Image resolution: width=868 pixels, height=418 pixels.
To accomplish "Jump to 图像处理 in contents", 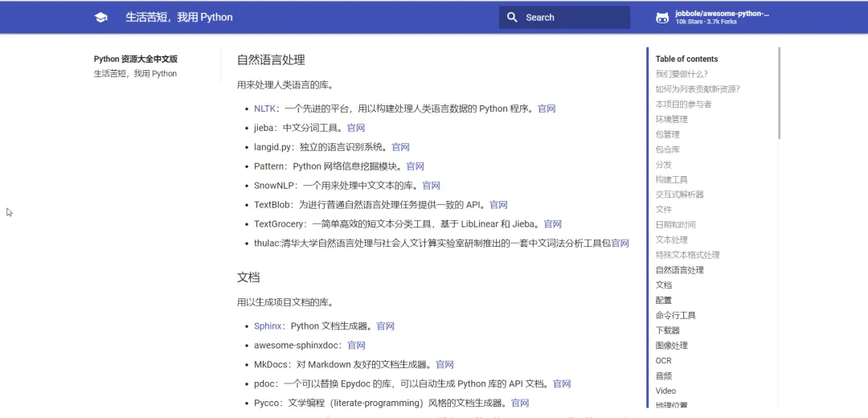I will click(x=671, y=346).
